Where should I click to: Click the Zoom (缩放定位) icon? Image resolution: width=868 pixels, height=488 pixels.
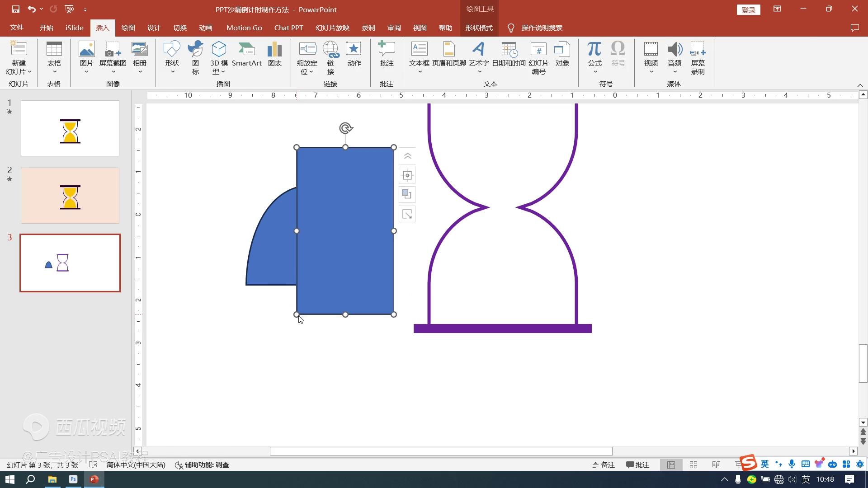(x=307, y=49)
